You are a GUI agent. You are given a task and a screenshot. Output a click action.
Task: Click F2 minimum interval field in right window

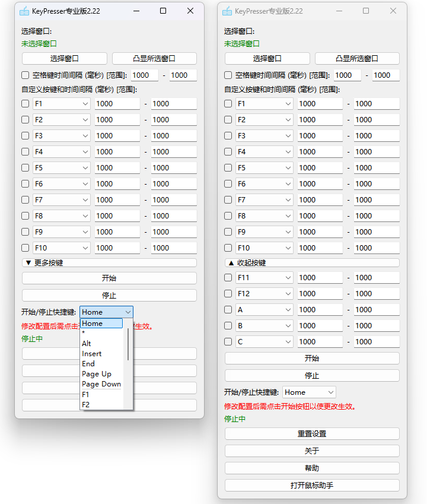[x=320, y=120]
